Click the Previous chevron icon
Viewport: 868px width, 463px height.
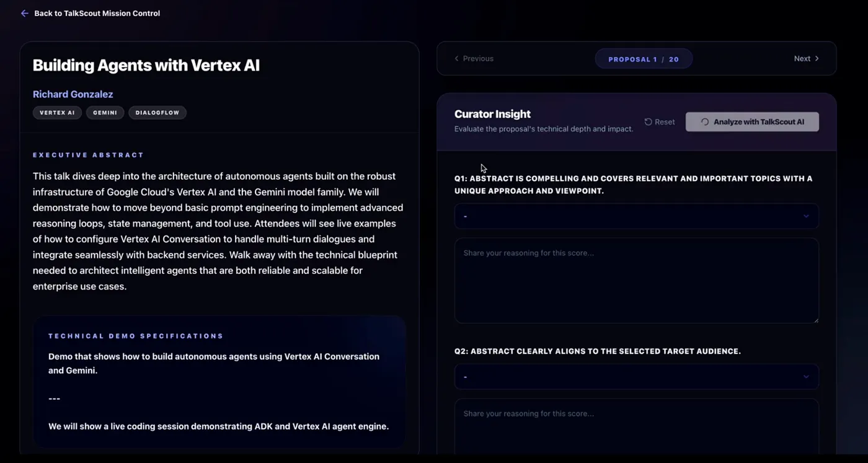457,58
